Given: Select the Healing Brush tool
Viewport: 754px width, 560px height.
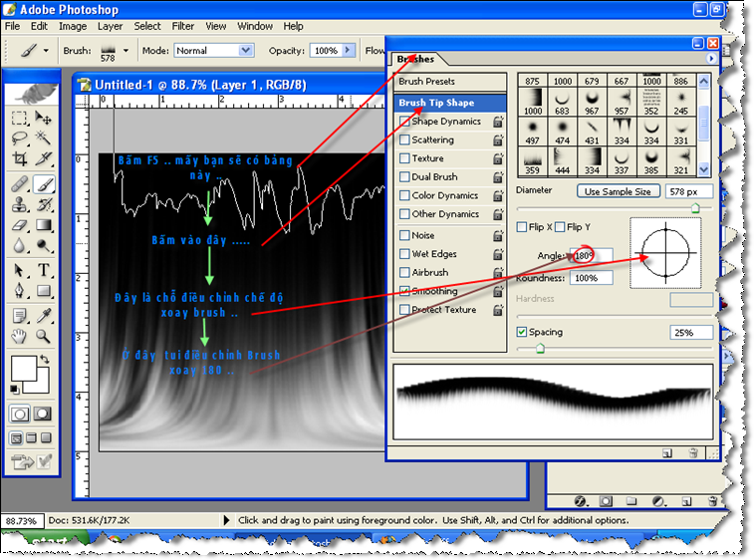Looking at the screenshot, I should (19, 184).
